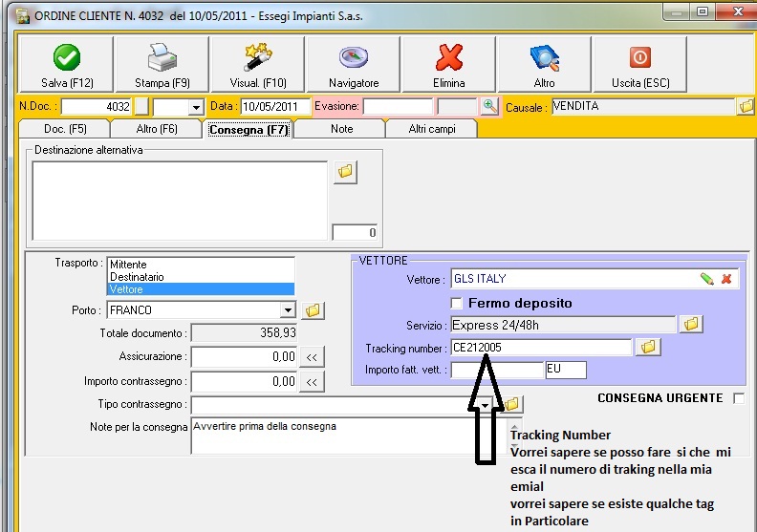Viewport: 757px width, 532px height.
Task: Click the Causale field showing VENDITA
Action: (x=643, y=107)
